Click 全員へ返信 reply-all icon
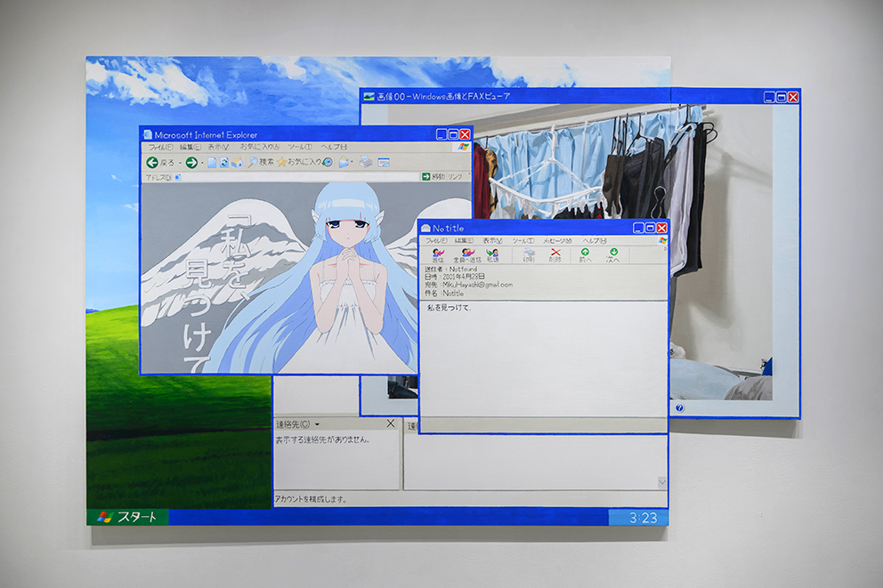 click(x=466, y=255)
